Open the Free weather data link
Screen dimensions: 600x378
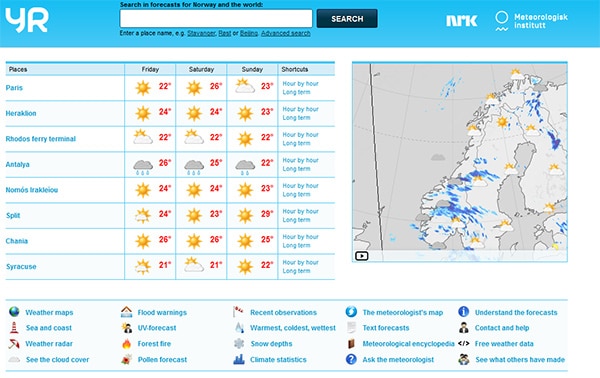click(x=504, y=344)
